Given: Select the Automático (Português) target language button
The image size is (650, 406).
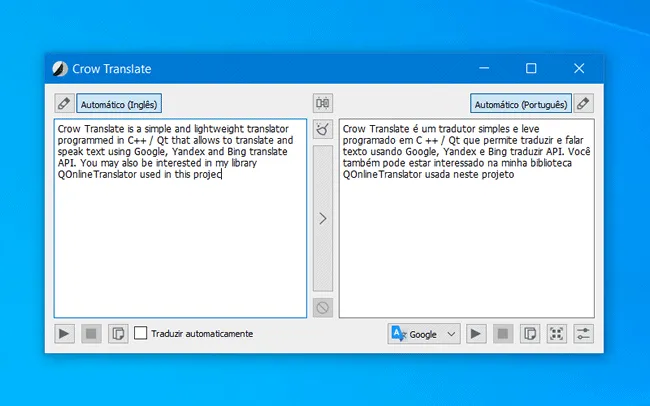Looking at the screenshot, I should pyautogui.click(x=521, y=103).
